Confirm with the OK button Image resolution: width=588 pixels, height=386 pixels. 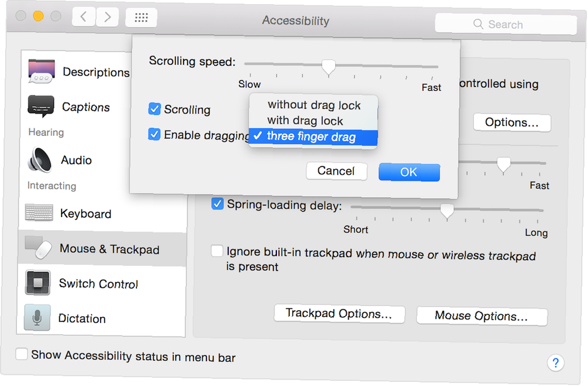409,172
